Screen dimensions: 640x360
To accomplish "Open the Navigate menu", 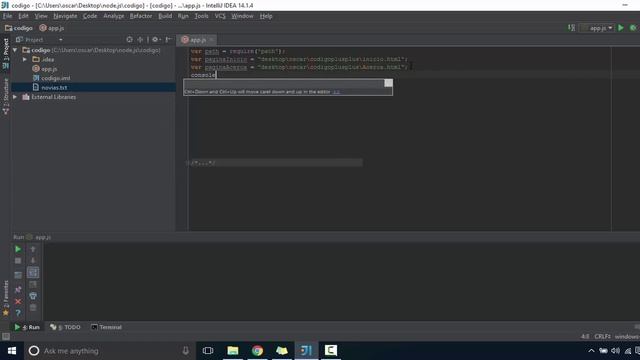I will tap(65, 16).
